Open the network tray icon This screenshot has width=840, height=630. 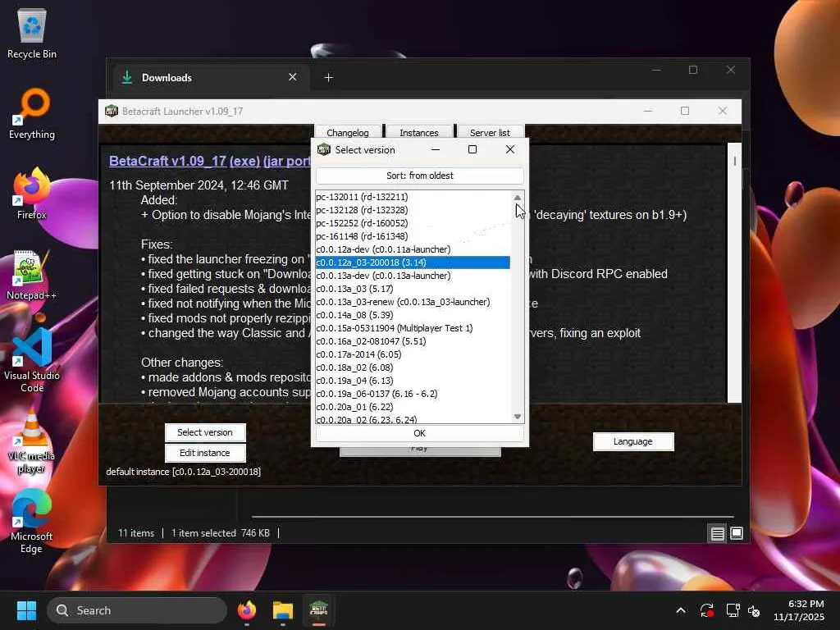pyautogui.click(x=733, y=610)
